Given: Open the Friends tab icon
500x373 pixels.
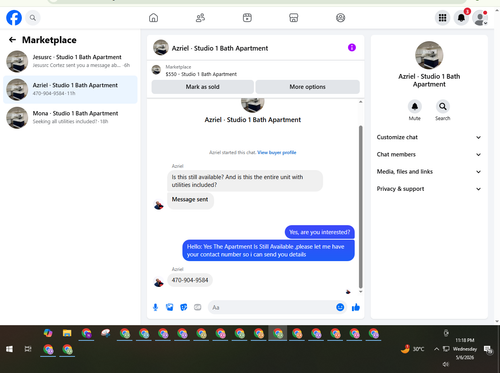Looking at the screenshot, I should click(200, 18).
